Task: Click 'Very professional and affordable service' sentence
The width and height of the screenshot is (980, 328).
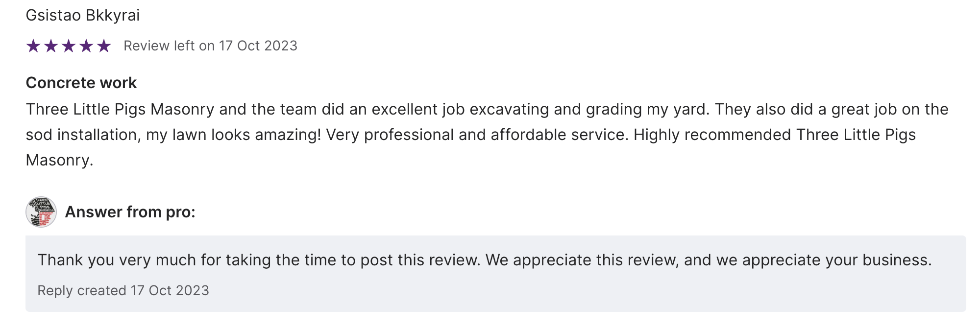Action: 476,135
